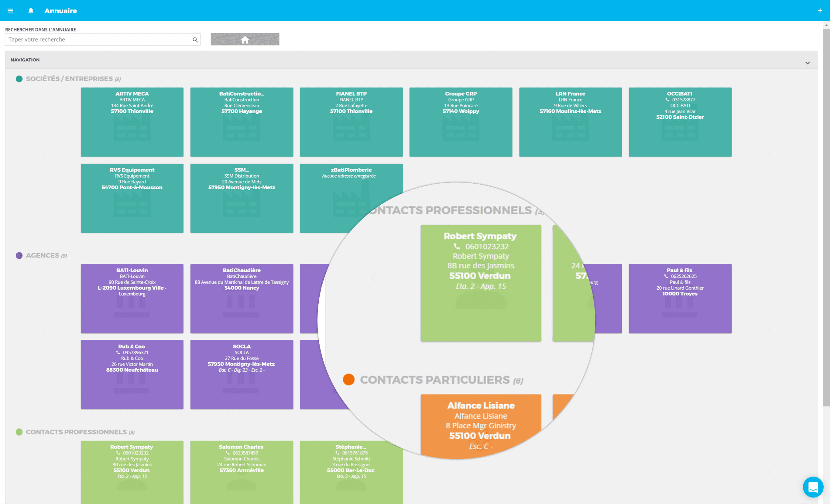Open the notifications bell
Image resolution: width=830 pixels, height=504 pixels.
point(31,11)
